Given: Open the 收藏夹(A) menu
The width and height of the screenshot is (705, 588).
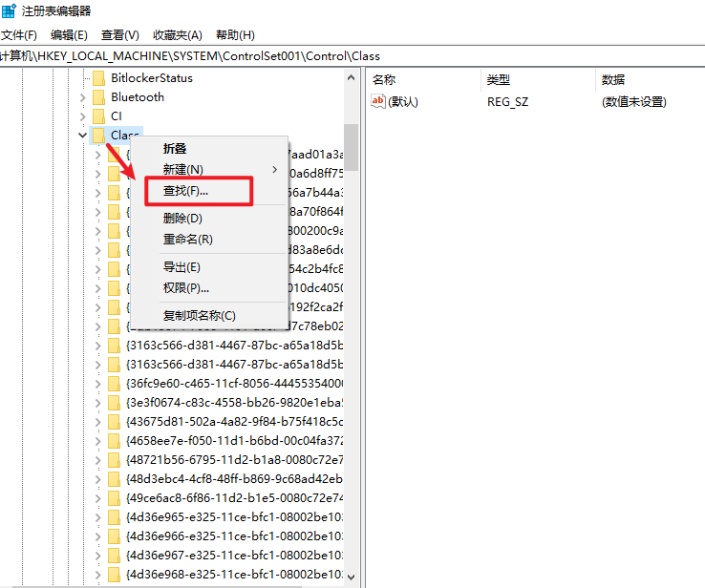Looking at the screenshot, I should 178,35.
